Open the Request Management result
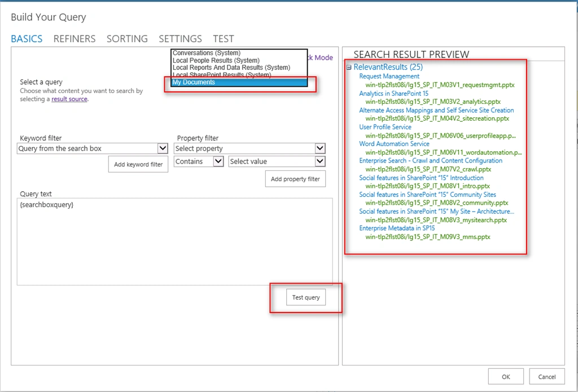 tap(389, 76)
